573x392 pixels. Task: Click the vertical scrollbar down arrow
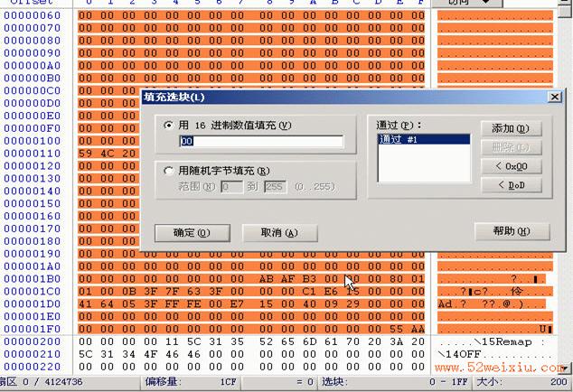tap(565, 367)
